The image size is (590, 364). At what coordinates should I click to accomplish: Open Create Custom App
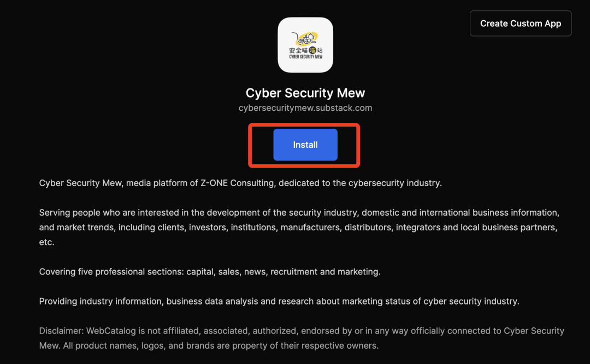click(x=521, y=23)
